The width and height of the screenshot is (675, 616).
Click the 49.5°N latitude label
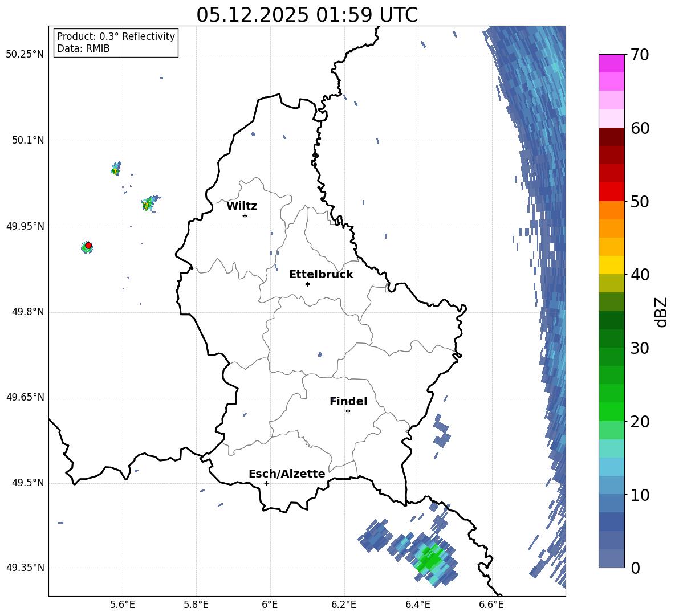(x=27, y=483)
